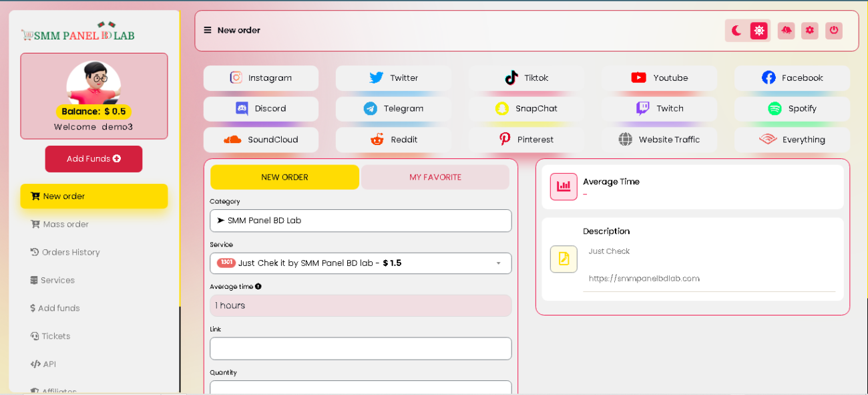
Task: Switch to the MY FAVORITE tab
Action: [x=435, y=177]
